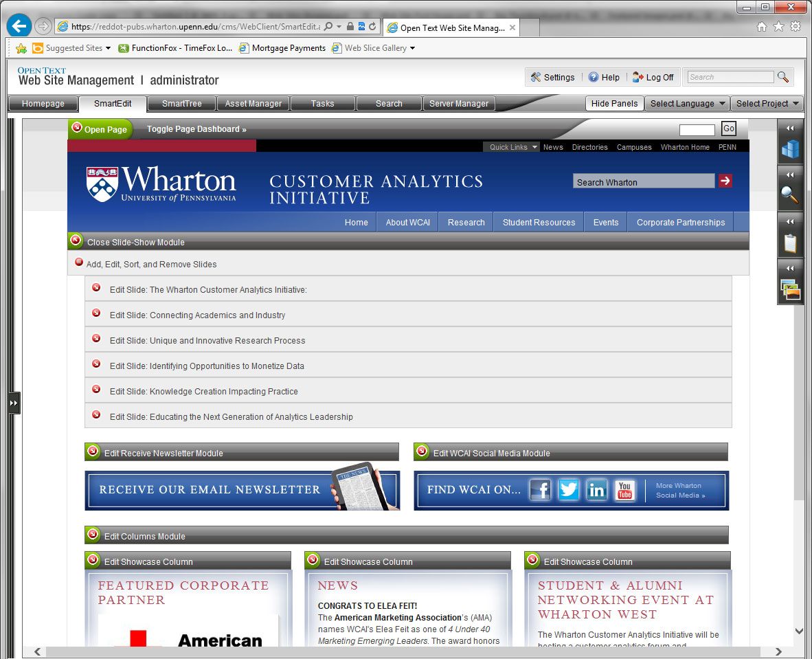The image size is (812, 659).
Task: Expand the collapsed left side panel arrows
Action: 14,403
